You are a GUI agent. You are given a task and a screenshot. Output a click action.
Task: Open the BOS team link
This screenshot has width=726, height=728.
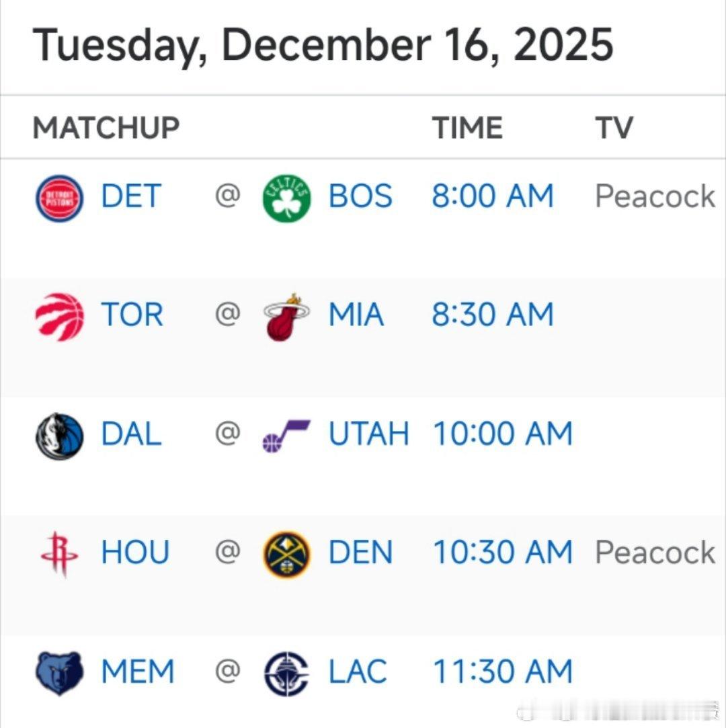click(360, 196)
